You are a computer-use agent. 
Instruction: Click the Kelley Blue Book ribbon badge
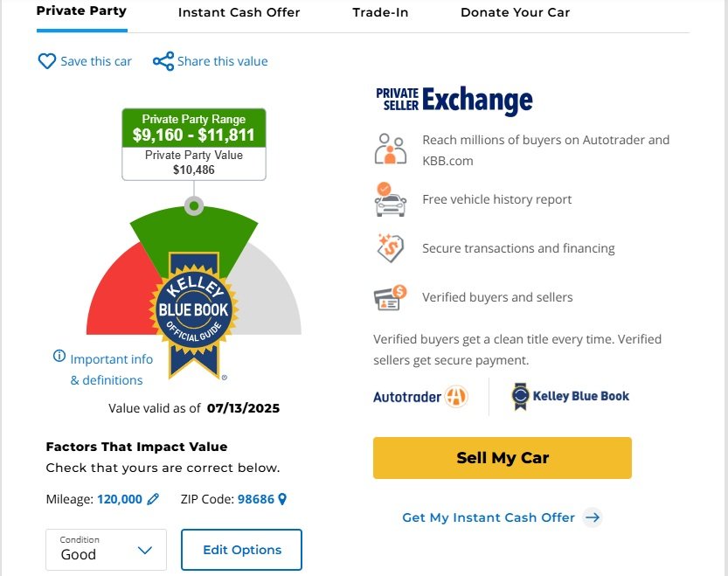[194, 315]
